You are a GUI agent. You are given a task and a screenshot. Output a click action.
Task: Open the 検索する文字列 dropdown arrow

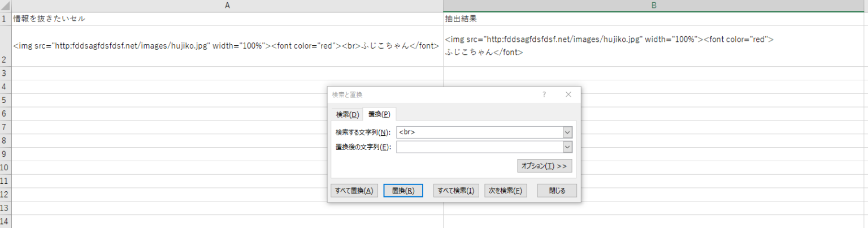[568, 132]
